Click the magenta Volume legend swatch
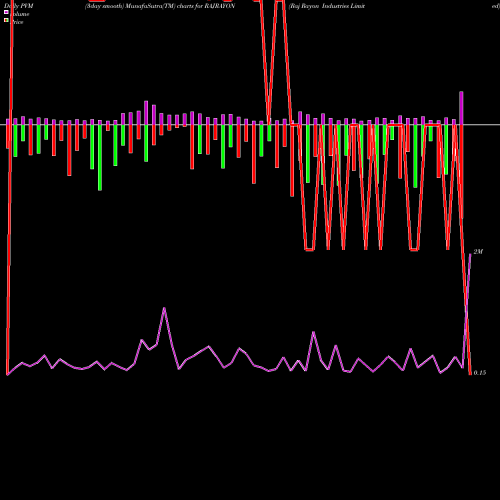500x500 pixels. click(6, 12)
